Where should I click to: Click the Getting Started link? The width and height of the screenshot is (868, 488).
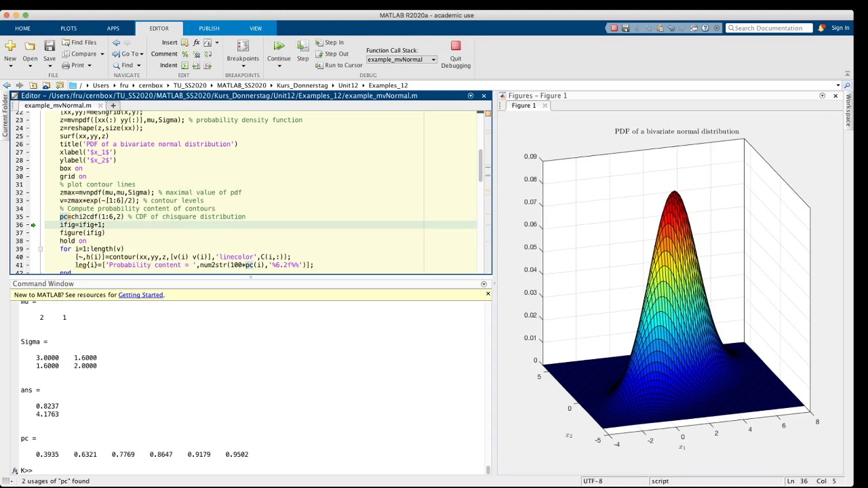(x=140, y=295)
